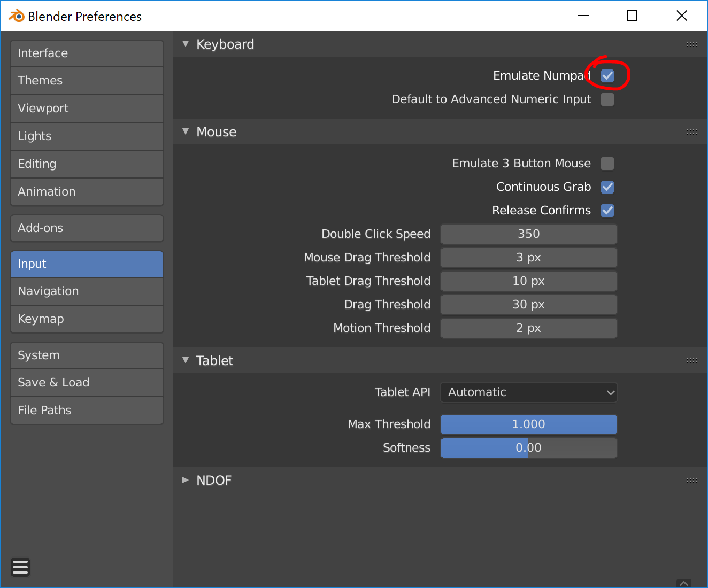The width and height of the screenshot is (708, 588).
Task: Click the Blender logo in title bar
Action: pyautogui.click(x=16, y=16)
